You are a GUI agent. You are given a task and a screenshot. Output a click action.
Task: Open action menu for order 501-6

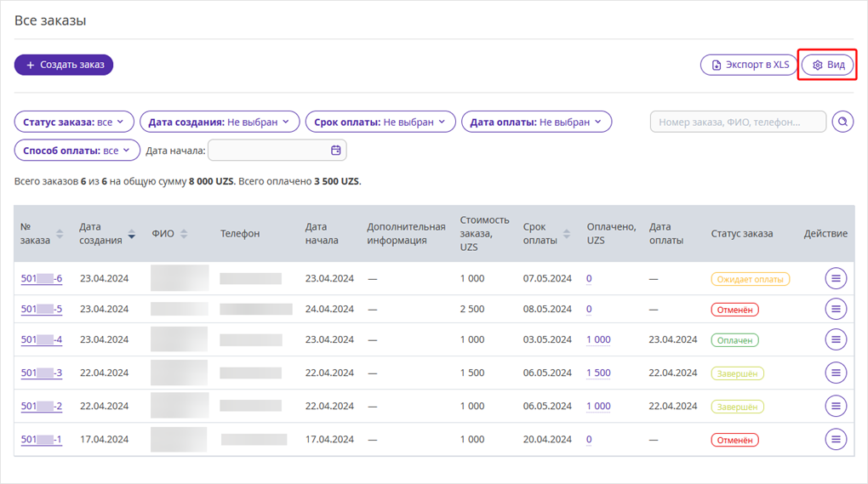pos(836,278)
